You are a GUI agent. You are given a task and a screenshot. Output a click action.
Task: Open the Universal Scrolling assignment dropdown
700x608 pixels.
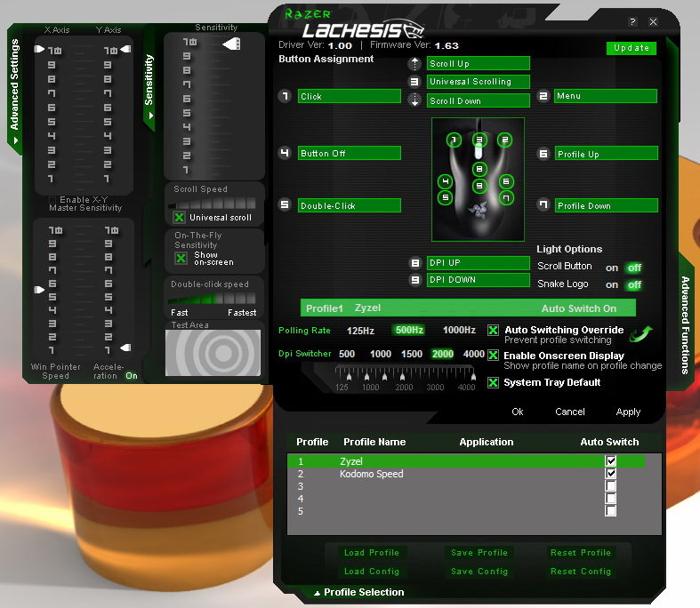(479, 82)
